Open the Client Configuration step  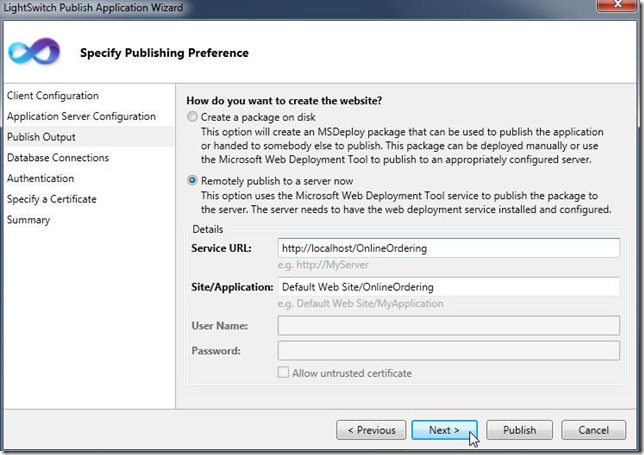click(53, 96)
